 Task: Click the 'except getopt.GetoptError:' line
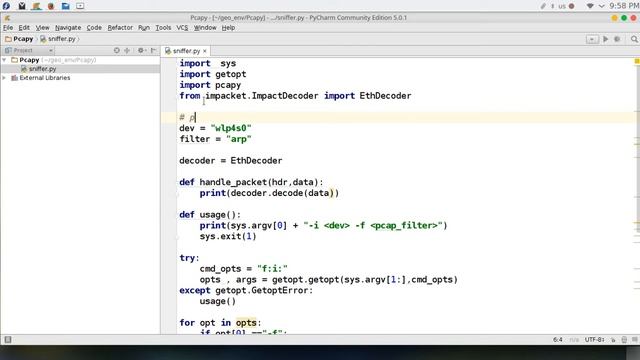click(x=246, y=291)
